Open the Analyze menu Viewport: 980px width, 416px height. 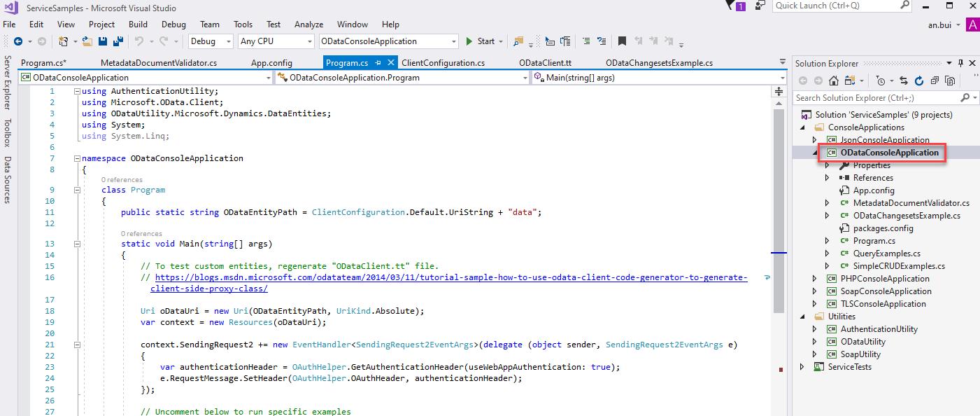308,24
